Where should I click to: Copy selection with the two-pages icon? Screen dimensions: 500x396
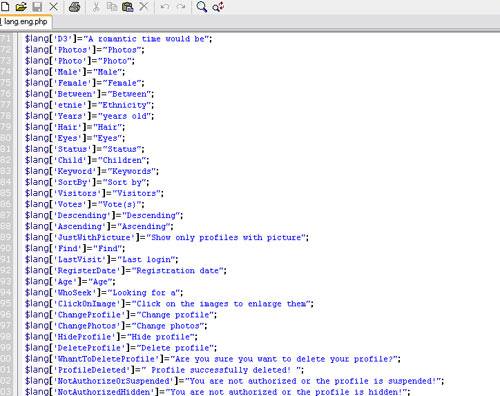pyautogui.click(x=112, y=7)
